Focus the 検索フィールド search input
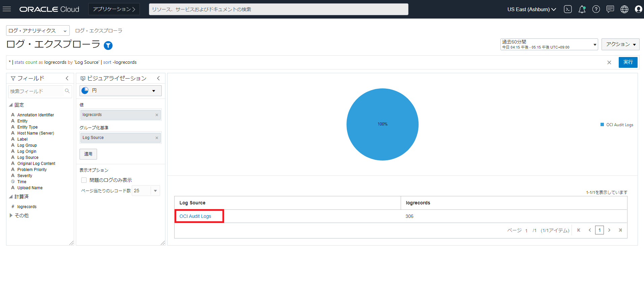 click(36, 91)
